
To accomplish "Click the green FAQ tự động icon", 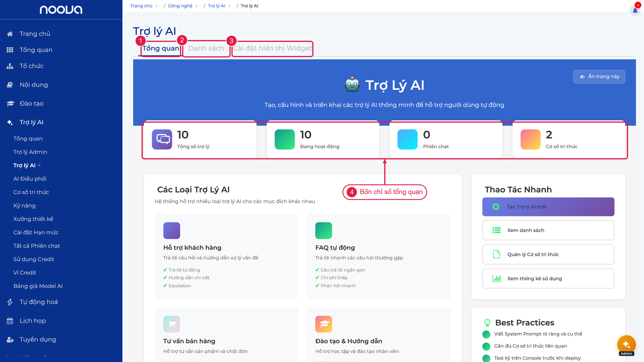I will [x=324, y=230].
